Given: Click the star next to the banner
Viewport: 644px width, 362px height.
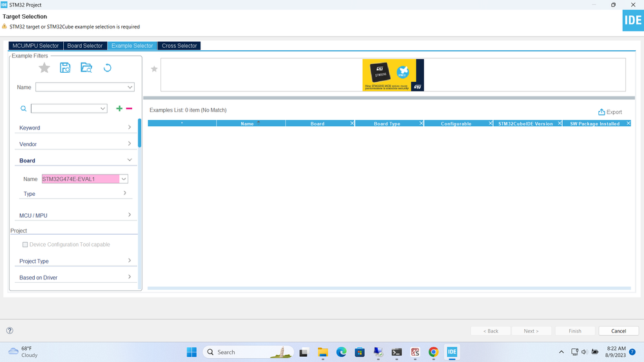Looking at the screenshot, I should tap(154, 69).
